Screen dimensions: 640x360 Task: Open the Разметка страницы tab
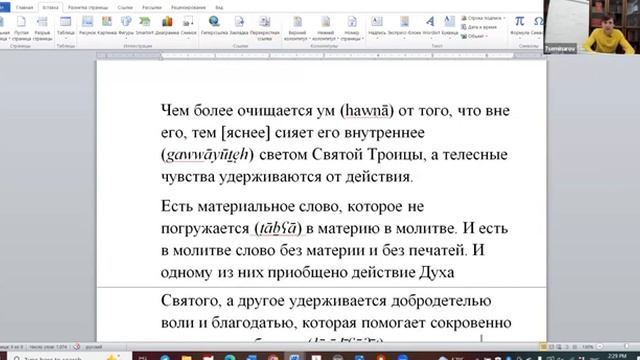[x=88, y=7]
